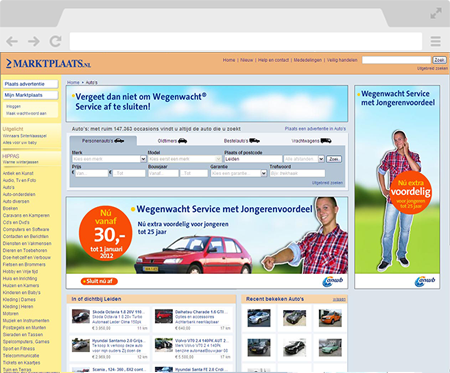
Task: Click the ANWB logo in the center banner
Action: pyautogui.click(x=333, y=281)
